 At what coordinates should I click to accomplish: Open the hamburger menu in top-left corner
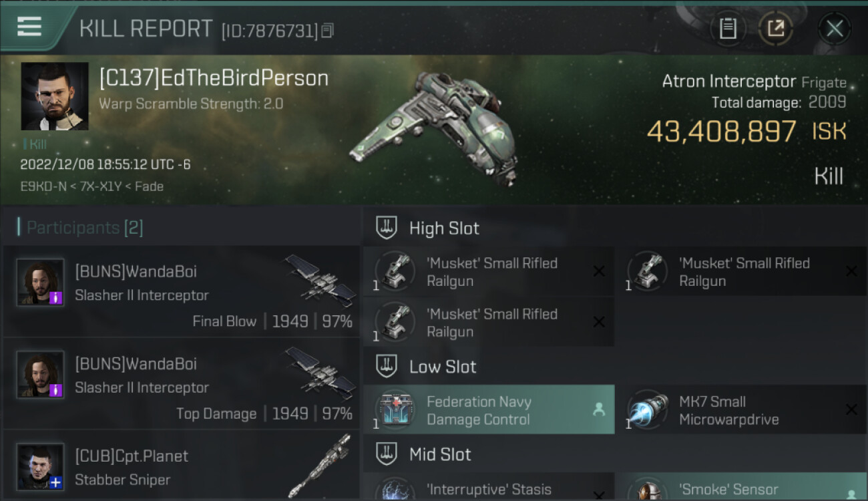coord(29,27)
